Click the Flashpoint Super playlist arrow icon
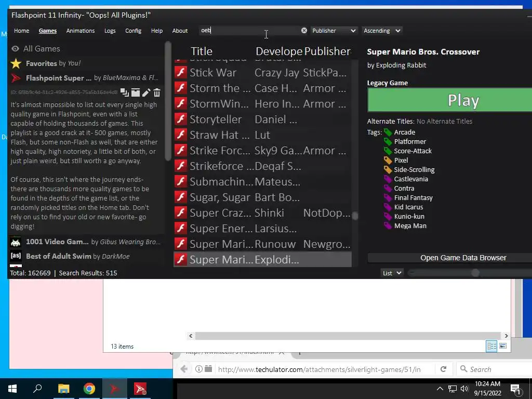Screen dimensions: 532x399 (16, 78)
